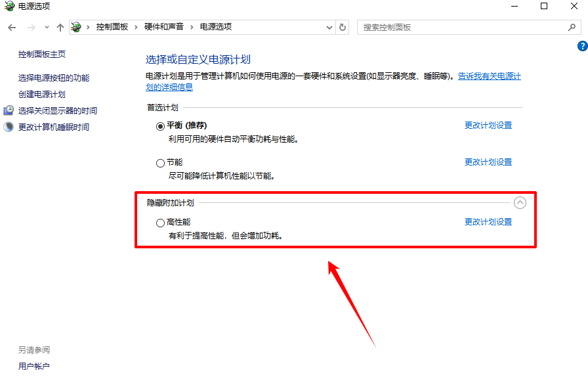Click the 选择或自定义电源计划 heading

pos(198,59)
